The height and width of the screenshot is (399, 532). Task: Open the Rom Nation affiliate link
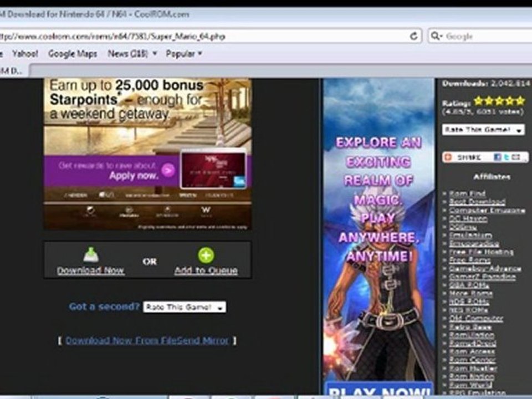point(472,376)
